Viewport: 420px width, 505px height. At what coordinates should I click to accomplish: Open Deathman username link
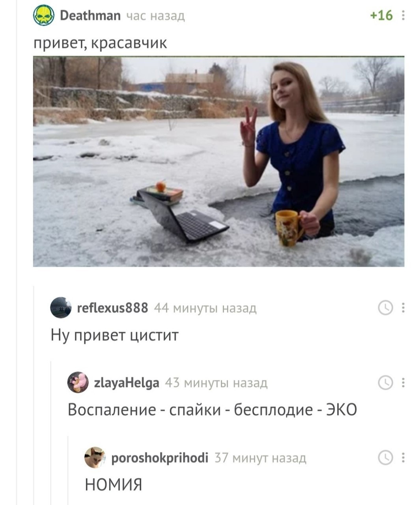click(90, 15)
